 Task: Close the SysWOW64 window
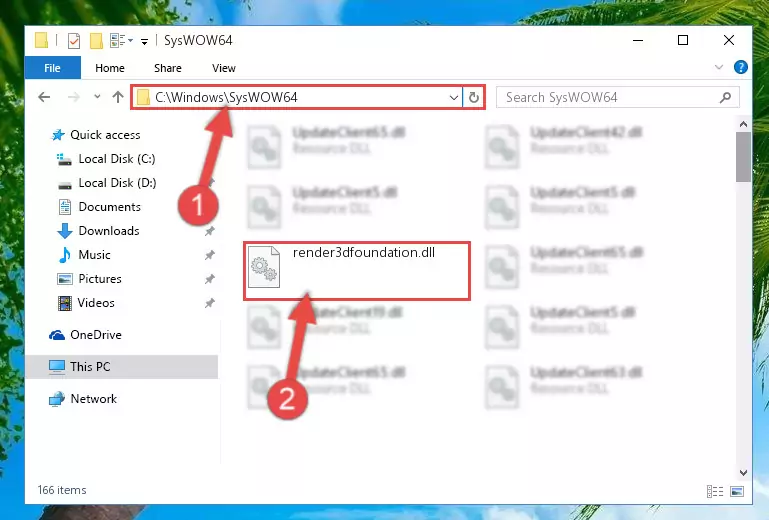[729, 40]
